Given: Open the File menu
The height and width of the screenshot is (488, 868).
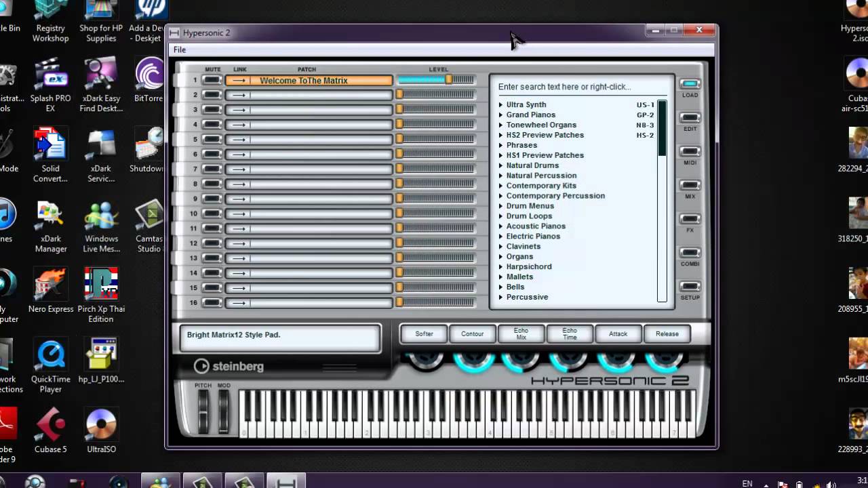Looking at the screenshot, I should point(180,49).
